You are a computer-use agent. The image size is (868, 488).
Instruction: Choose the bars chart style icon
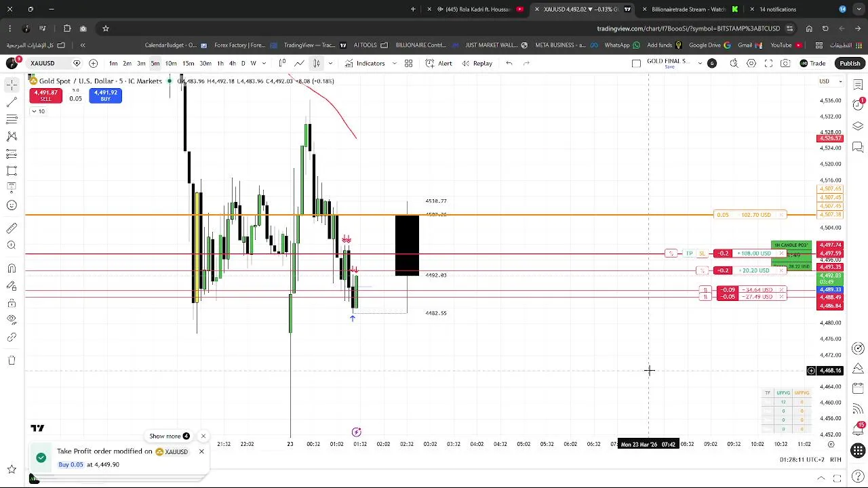click(283, 63)
